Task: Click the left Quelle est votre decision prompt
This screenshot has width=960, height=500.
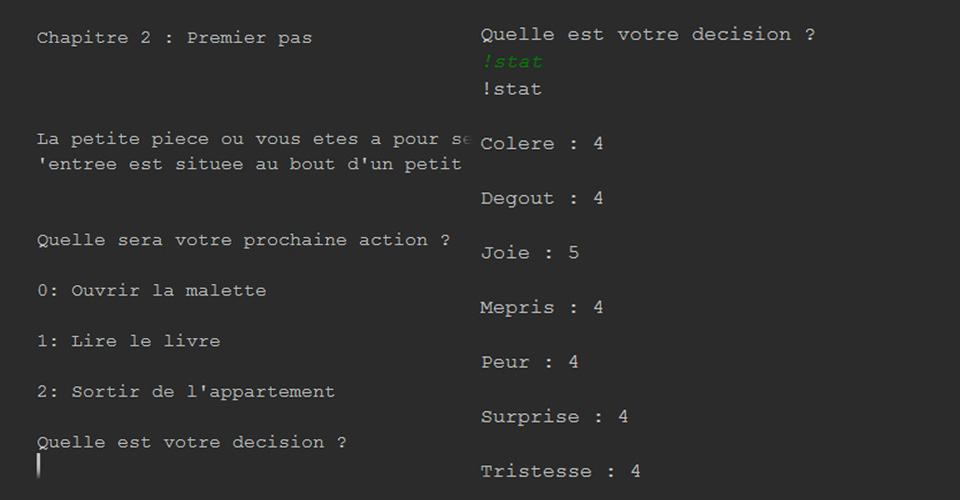Action: (x=192, y=442)
